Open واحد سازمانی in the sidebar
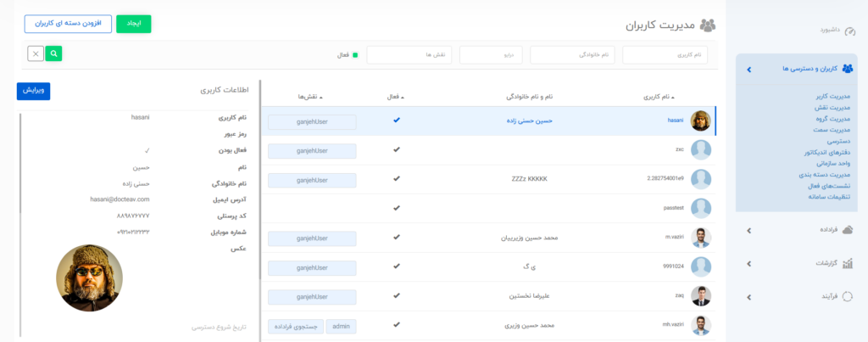 click(x=833, y=164)
